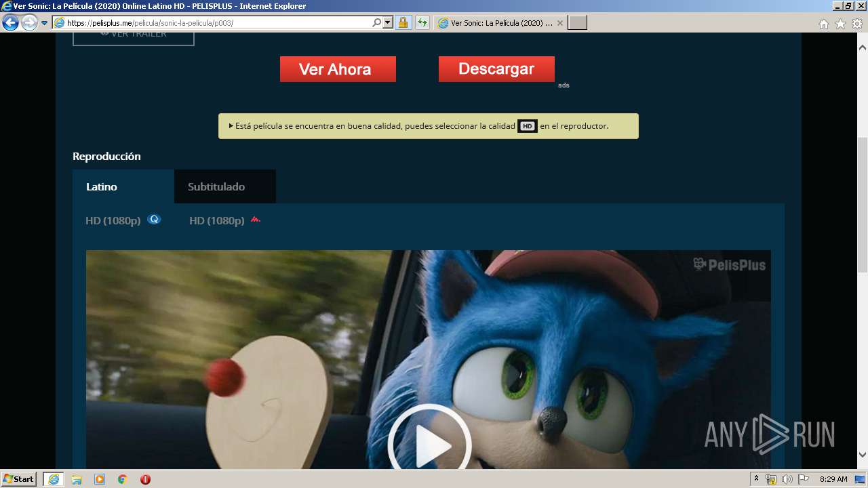This screenshot has height=488, width=868.
Task: Open the media player taskbar icon
Action: coord(100,479)
